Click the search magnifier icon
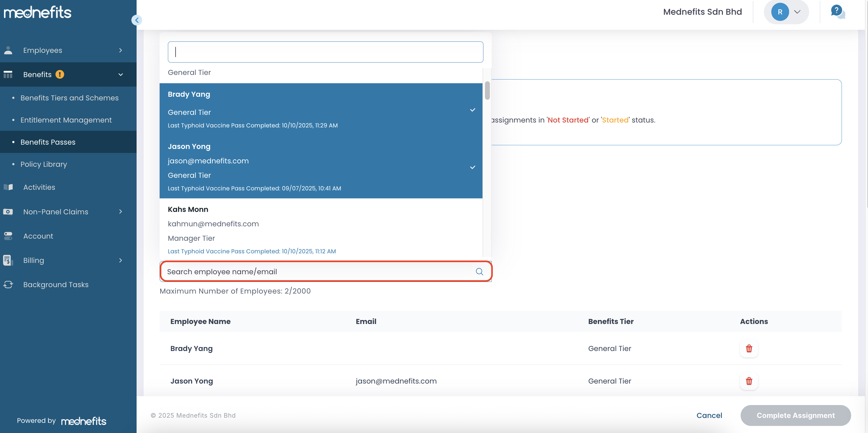Viewport: 868px width, 433px height. coord(479,271)
